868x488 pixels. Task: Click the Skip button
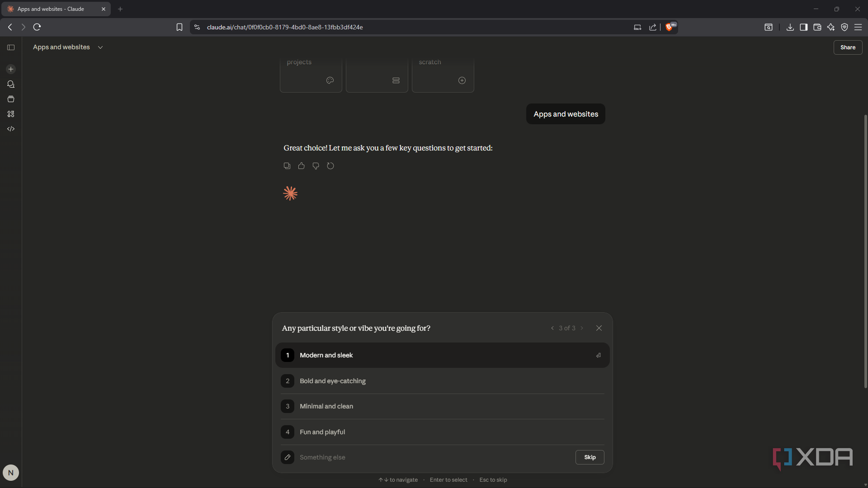(590, 457)
